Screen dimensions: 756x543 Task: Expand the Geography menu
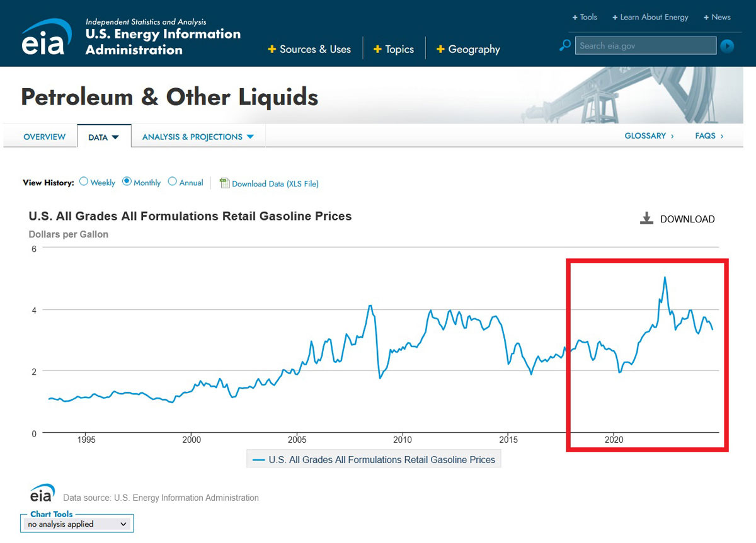[x=468, y=49]
